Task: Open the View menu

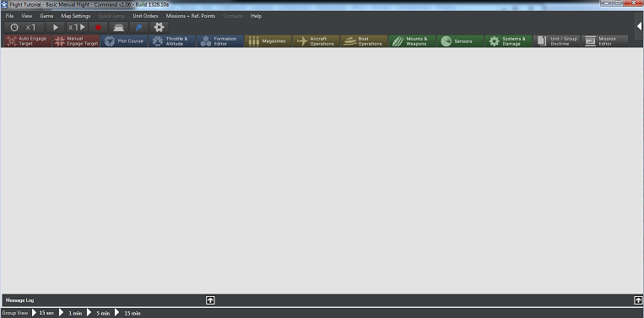Action: 27,16
